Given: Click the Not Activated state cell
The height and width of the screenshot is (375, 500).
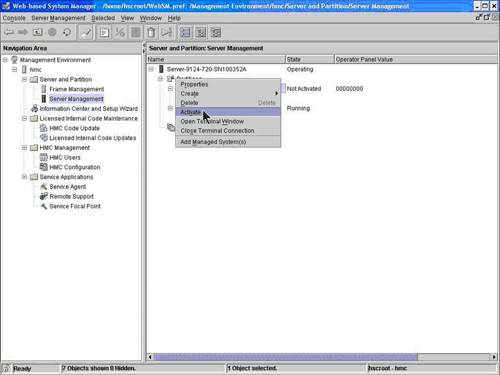Looking at the screenshot, I should 304,89.
